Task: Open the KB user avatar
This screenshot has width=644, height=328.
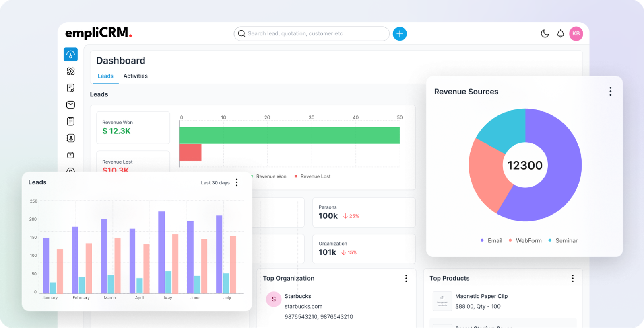Action: coord(576,34)
